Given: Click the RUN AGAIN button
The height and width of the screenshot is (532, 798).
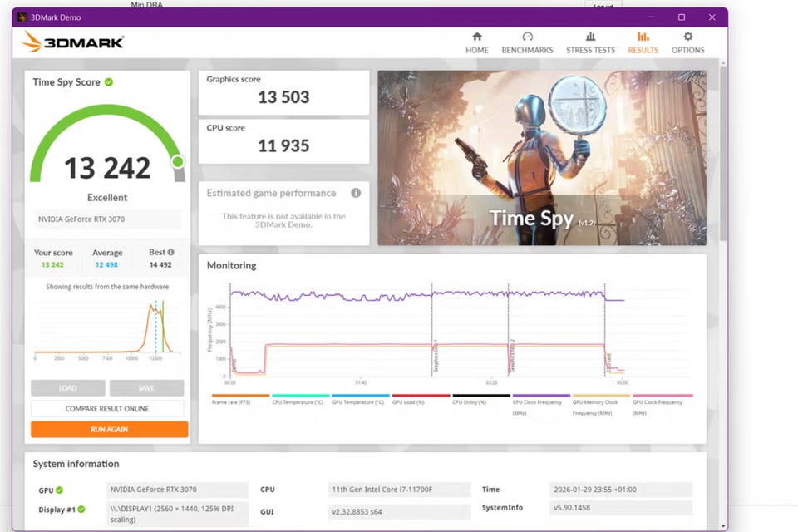Looking at the screenshot, I should pyautogui.click(x=110, y=429).
